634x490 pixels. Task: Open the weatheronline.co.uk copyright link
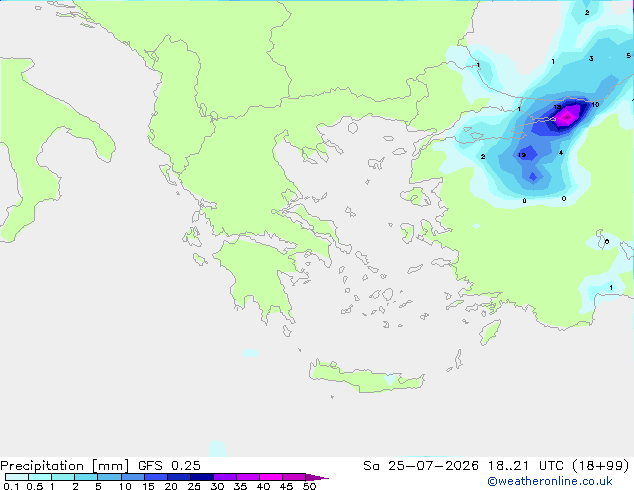[550, 481]
